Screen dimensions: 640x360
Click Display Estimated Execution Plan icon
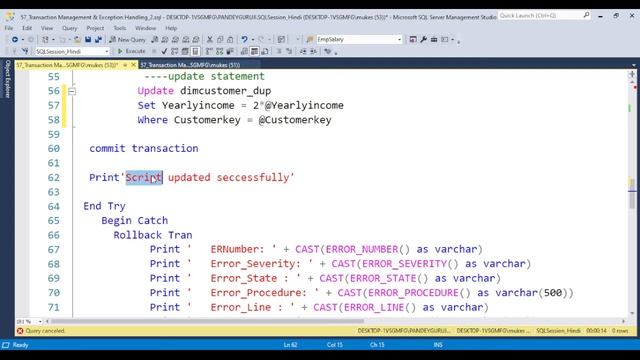pyautogui.click(x=175, y=51)
